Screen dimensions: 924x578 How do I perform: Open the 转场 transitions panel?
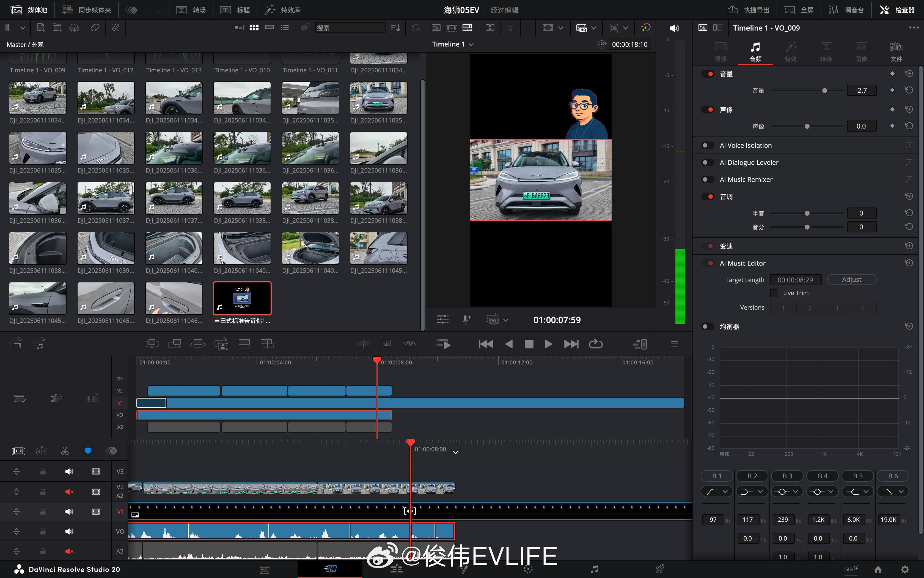(191, 10)
